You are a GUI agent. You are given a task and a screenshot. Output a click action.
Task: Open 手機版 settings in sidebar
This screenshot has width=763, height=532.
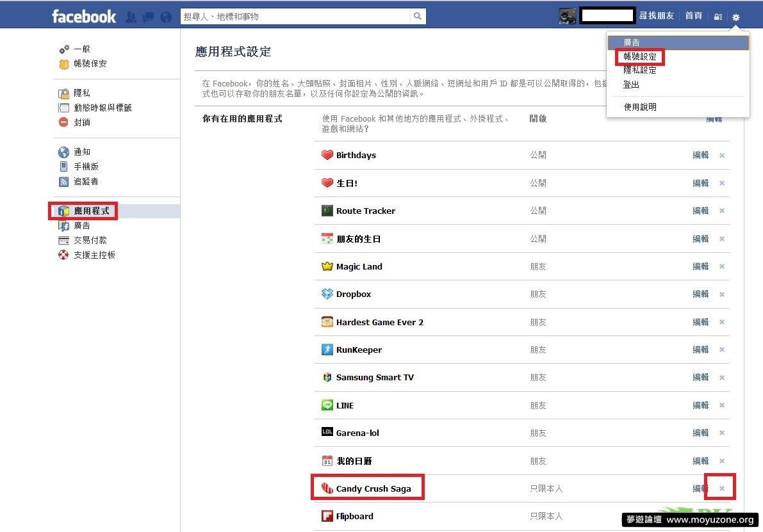86,167
